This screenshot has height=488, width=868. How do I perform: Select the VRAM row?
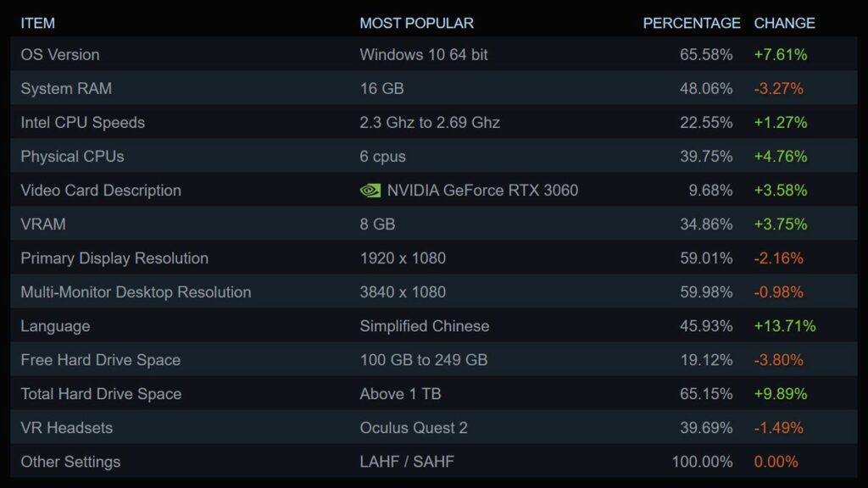point(43,225)
